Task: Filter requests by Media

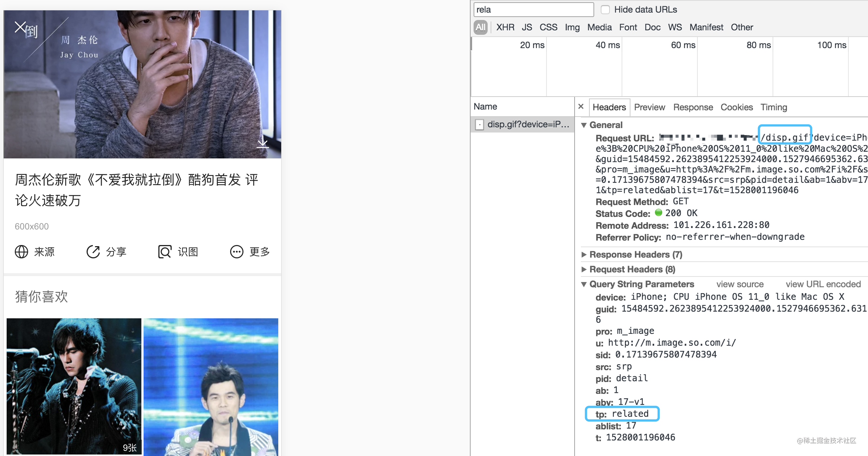Action: point(599,27)
